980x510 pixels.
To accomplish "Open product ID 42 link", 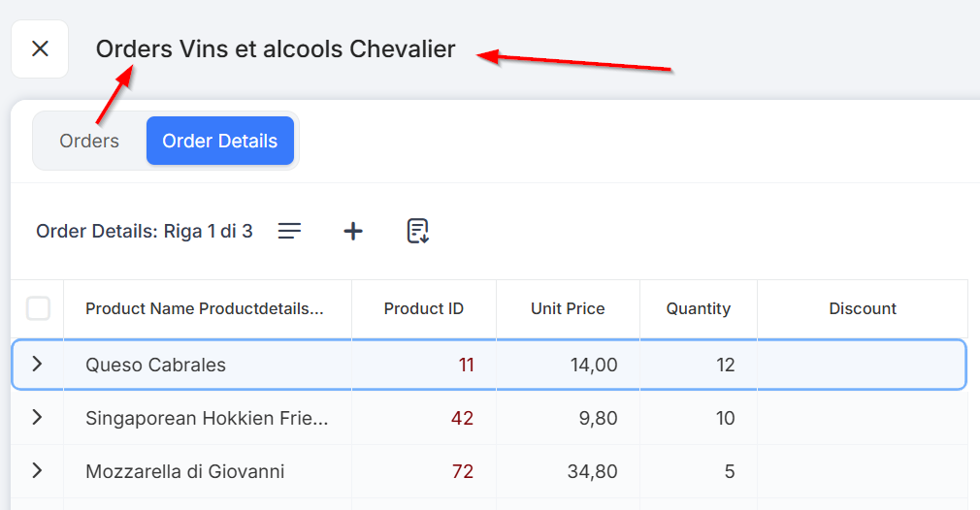I will coord(462,418).
